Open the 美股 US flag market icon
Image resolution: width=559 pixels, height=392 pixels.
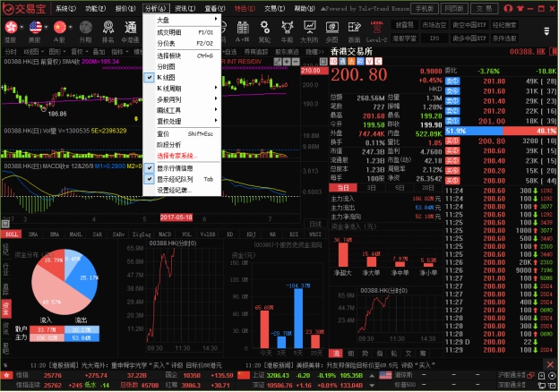coord(36,29)
